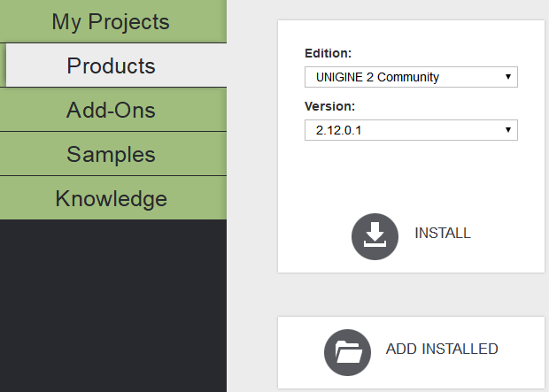Image resolution: width=549 pixels, height=392 pixels.
Task: Click the round download install icon
Action: (375, 236)
